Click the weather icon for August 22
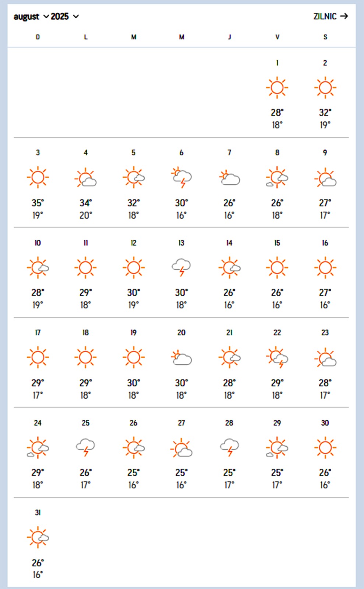364x589 pixels. pos(277,357)
